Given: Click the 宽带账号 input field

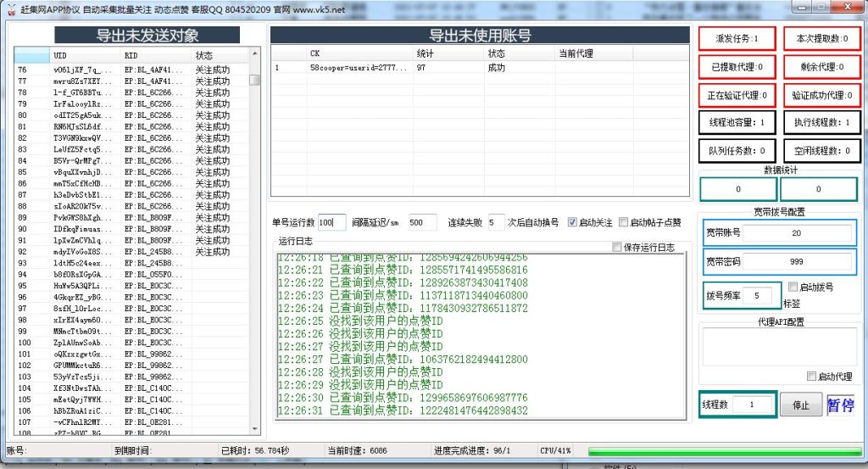Looking at the screenshot, I should (x=797, y=233).
